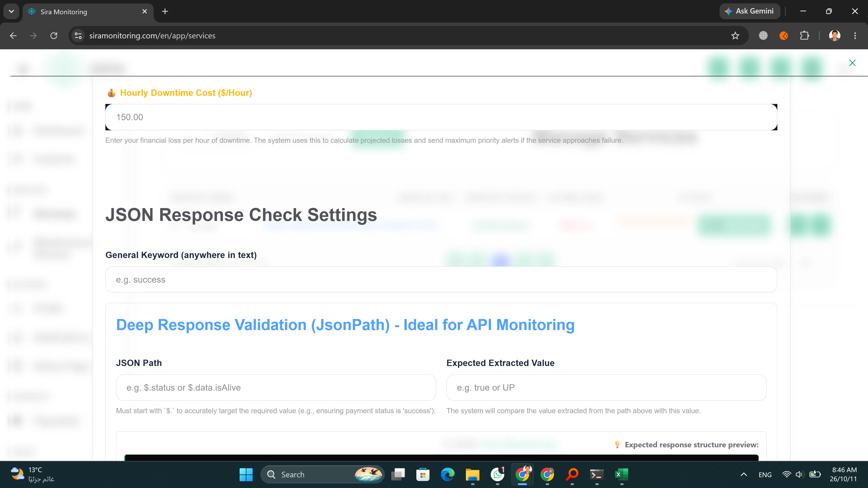Screen dimensions: 868x488
Task: Open Microsoft Edge from taskbar
Action: coord(448,474)
